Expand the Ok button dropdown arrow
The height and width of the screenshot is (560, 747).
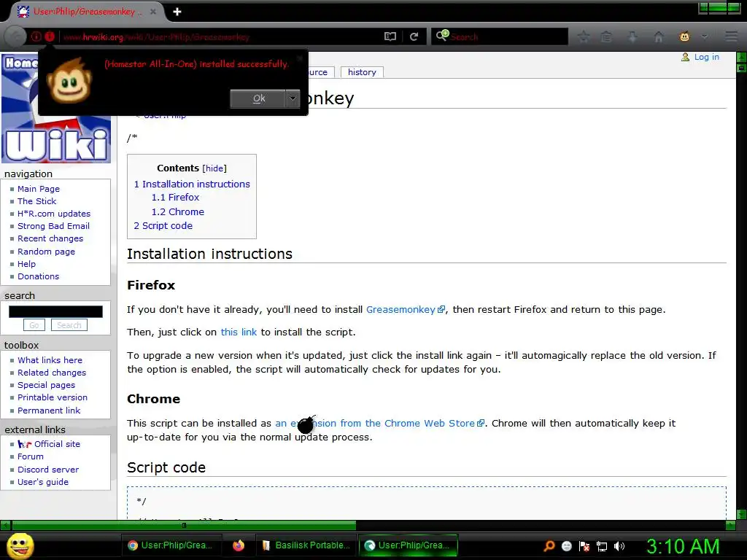[x=293, y=98]
